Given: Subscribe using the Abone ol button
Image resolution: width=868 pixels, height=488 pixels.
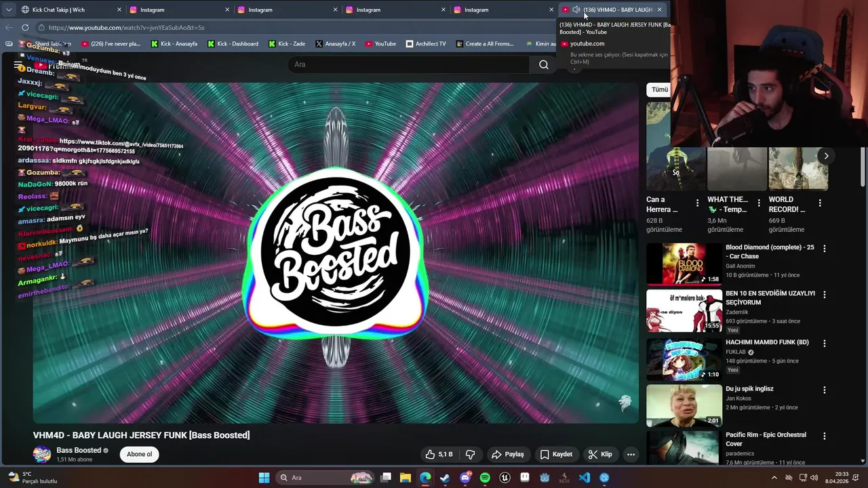Looking at the screenshot, I should 139,454.
